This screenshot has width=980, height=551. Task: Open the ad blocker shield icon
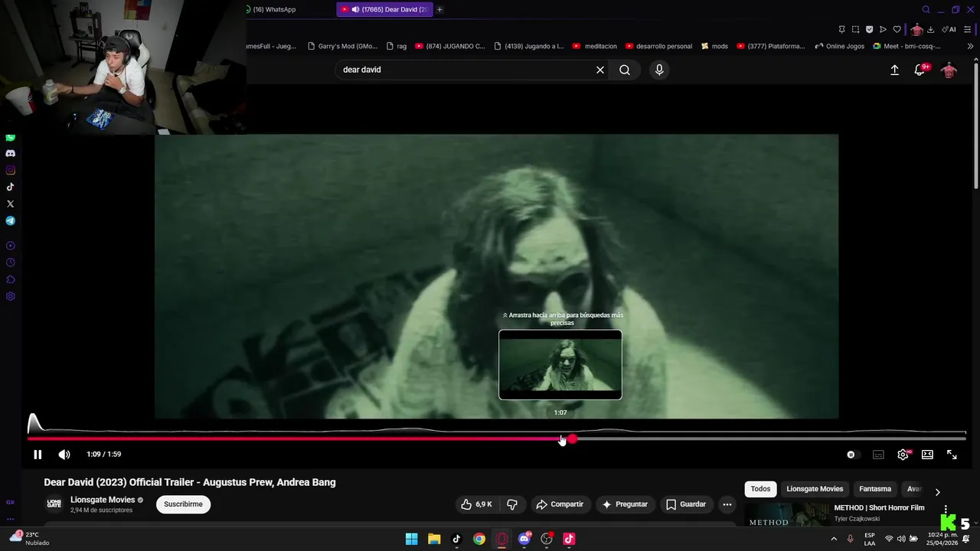click(869, 29)
